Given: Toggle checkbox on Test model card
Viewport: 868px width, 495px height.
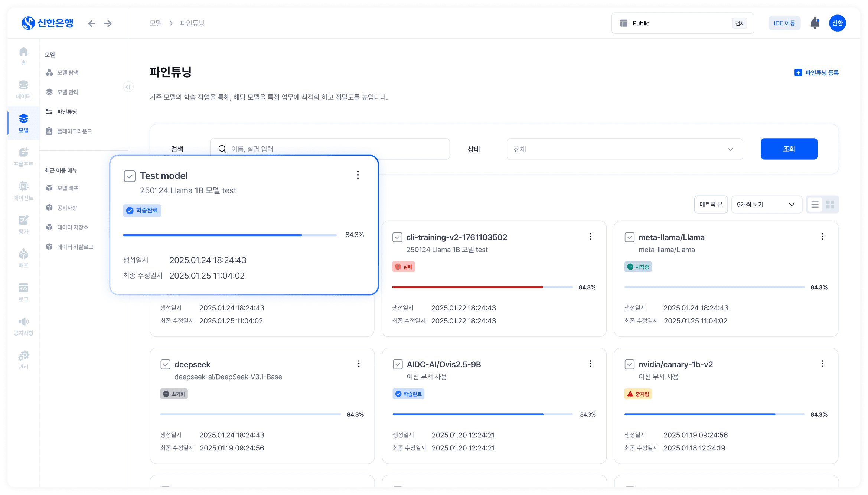Looking at the screenshot, I should pos(130,176).
